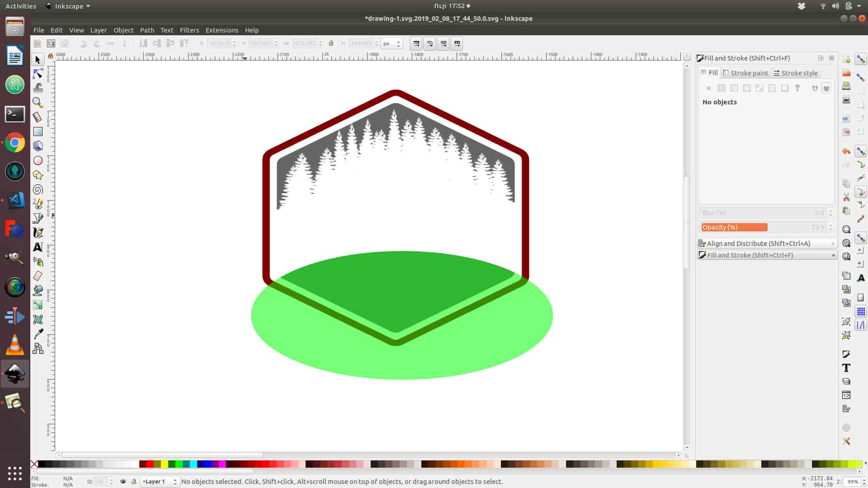Toggle current layer lock in status bar
This screenshot has height=488, width=868.
[x=134, y=482]
